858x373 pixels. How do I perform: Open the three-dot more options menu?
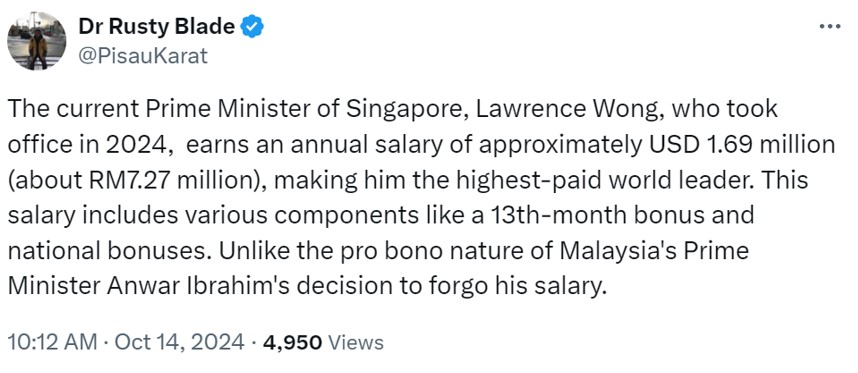pyautogui.click(x=830, y=26)
